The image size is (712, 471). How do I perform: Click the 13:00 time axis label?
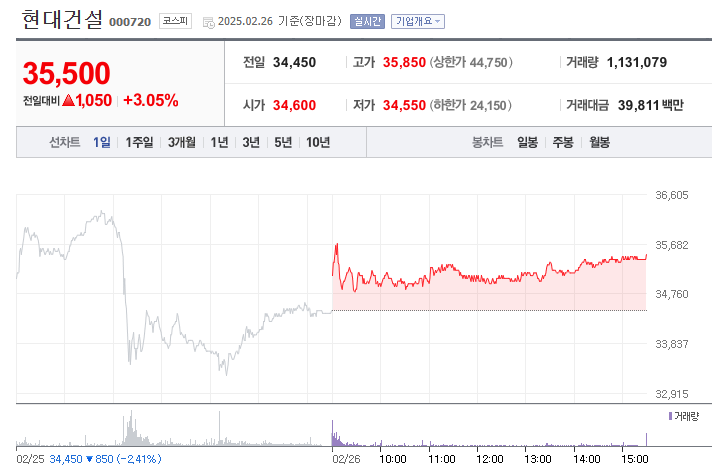tap(538, 459)
